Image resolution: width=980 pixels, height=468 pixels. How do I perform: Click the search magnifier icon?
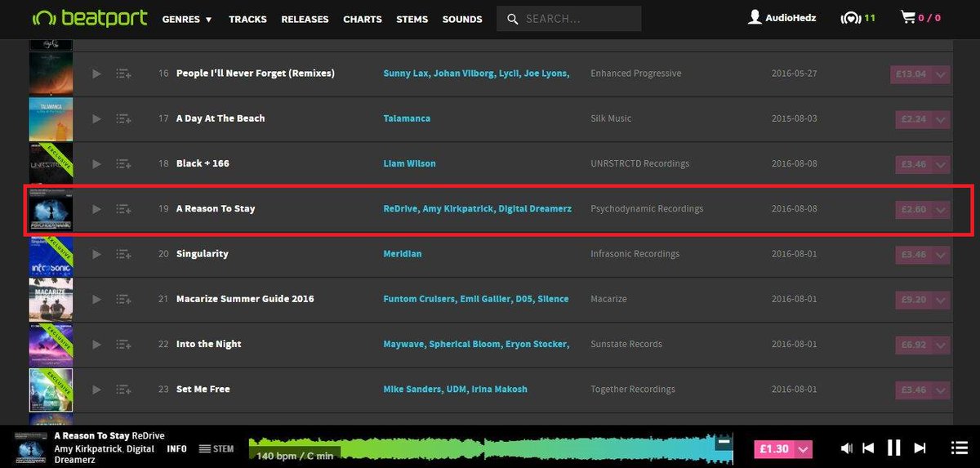click(x=511, y=19)
